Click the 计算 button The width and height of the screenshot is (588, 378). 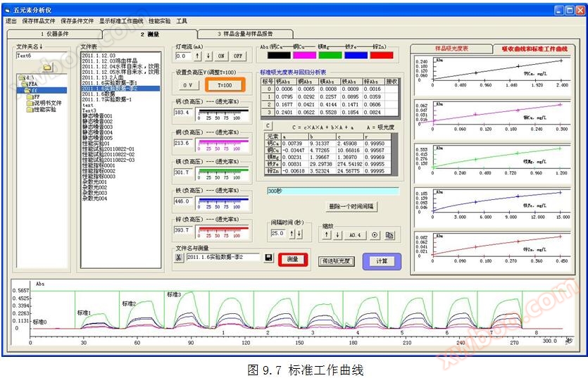[381, 260]
